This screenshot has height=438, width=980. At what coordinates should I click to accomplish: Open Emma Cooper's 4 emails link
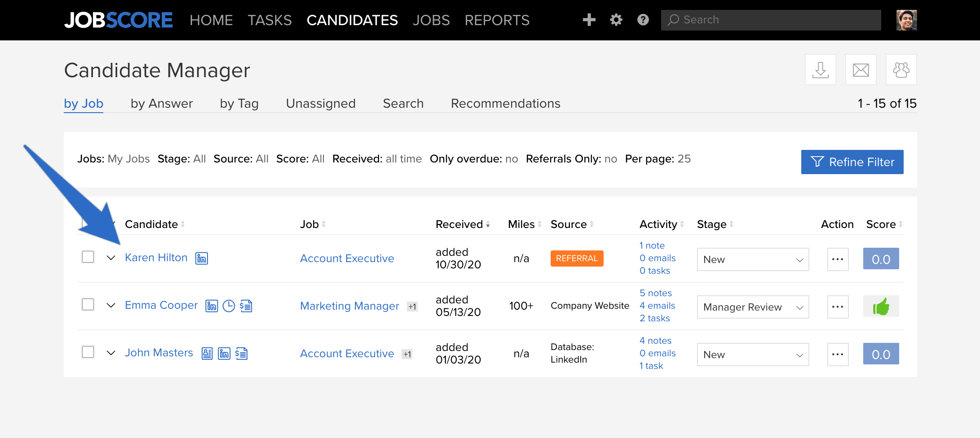tap(658, 306)
